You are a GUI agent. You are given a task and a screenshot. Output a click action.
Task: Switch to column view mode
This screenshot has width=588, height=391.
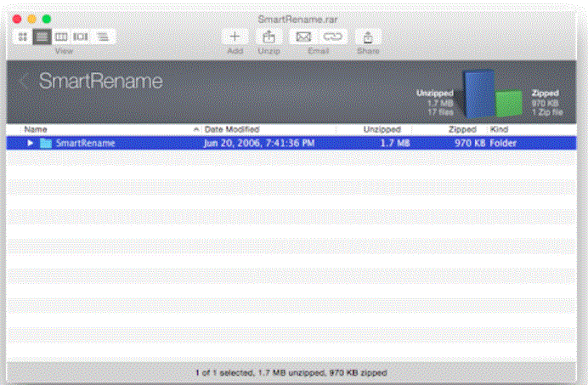coord(61,37)
